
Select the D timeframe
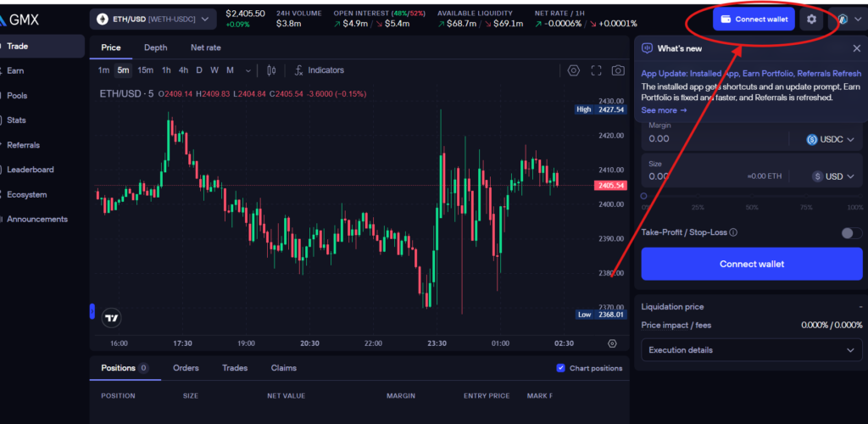(198, 70)
